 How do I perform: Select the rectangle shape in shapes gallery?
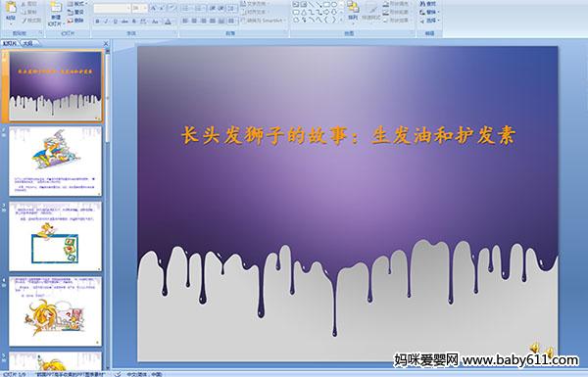[x=326, y=4]
